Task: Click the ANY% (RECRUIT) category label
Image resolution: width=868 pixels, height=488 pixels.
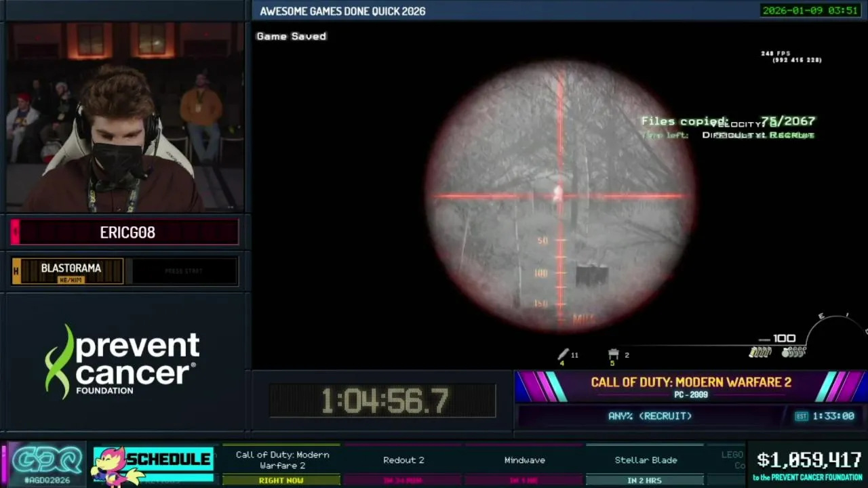Action: point(650,416)
